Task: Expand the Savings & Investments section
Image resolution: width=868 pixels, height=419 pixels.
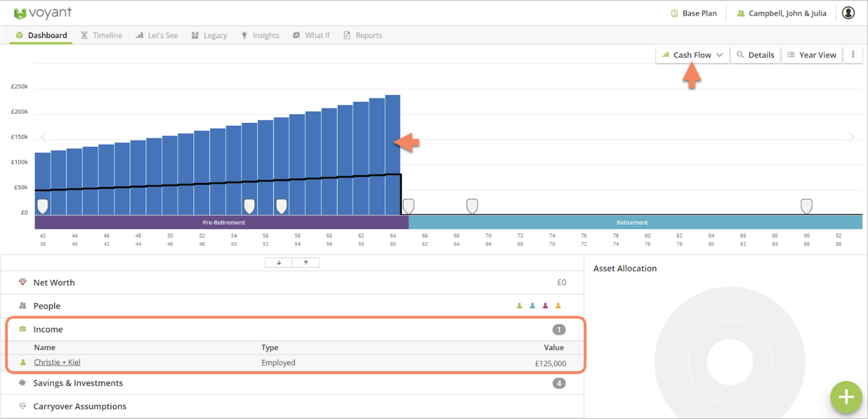Action: 78,383
